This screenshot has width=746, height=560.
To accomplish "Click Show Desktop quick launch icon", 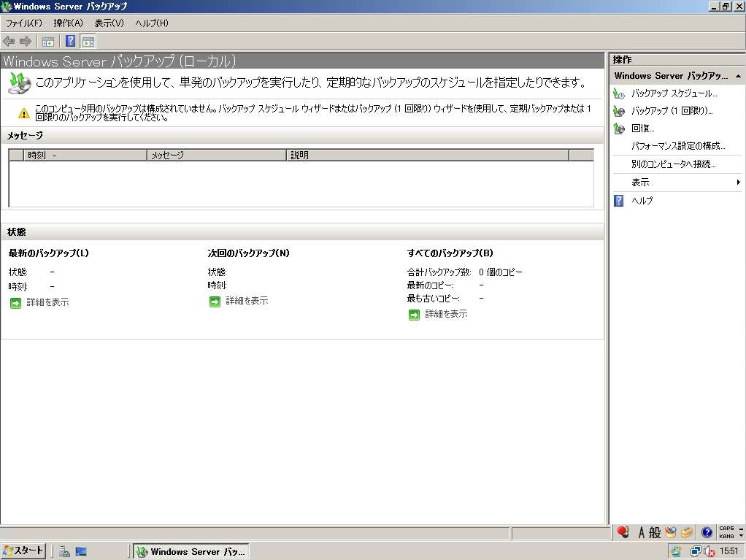I will [81, 551].
